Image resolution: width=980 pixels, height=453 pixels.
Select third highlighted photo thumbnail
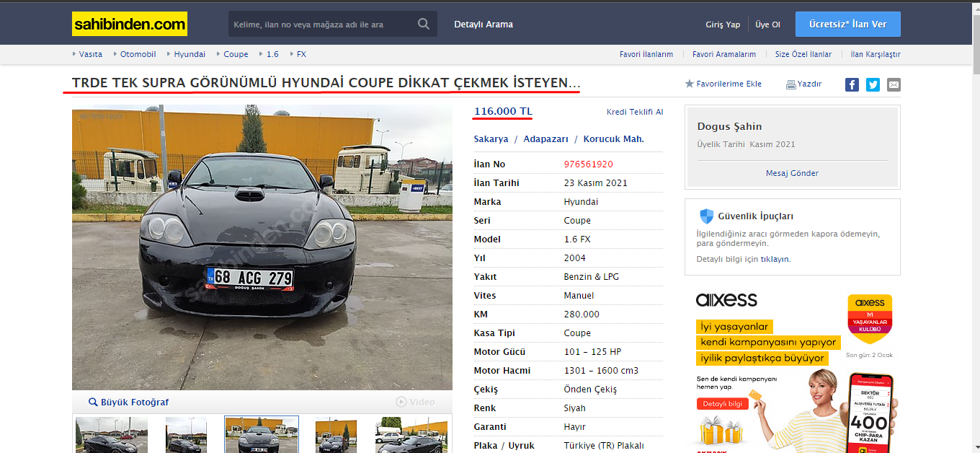262,434
